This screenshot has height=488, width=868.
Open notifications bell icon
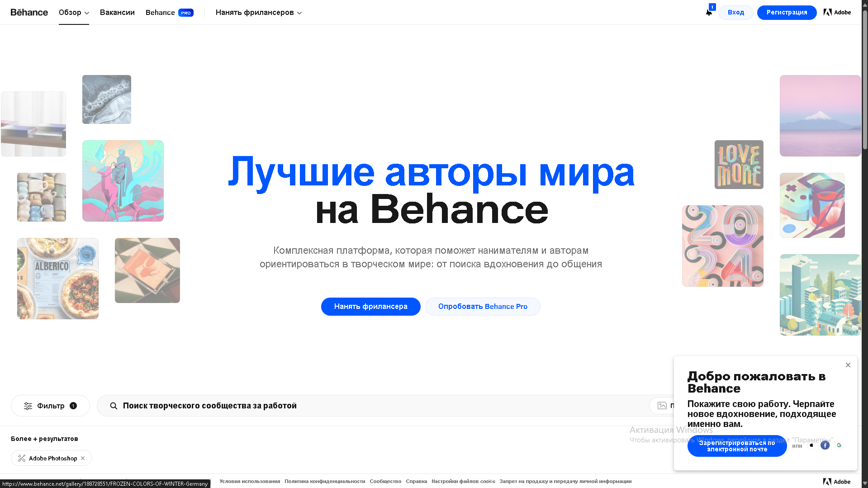pos(708,13)
